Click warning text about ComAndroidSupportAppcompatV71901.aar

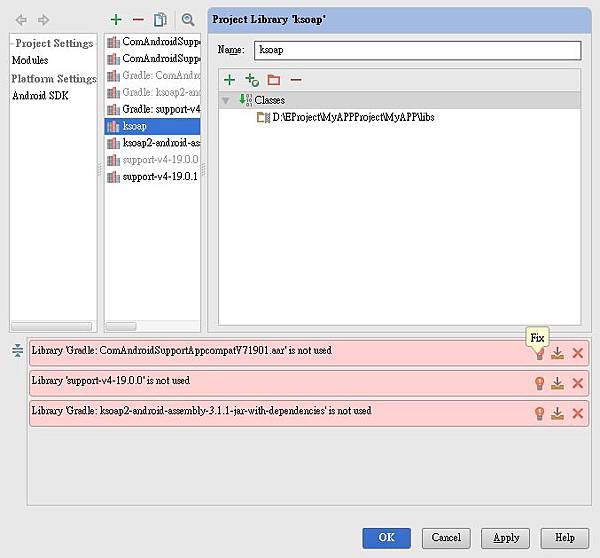pyautogui.click(x=181, y=350)
